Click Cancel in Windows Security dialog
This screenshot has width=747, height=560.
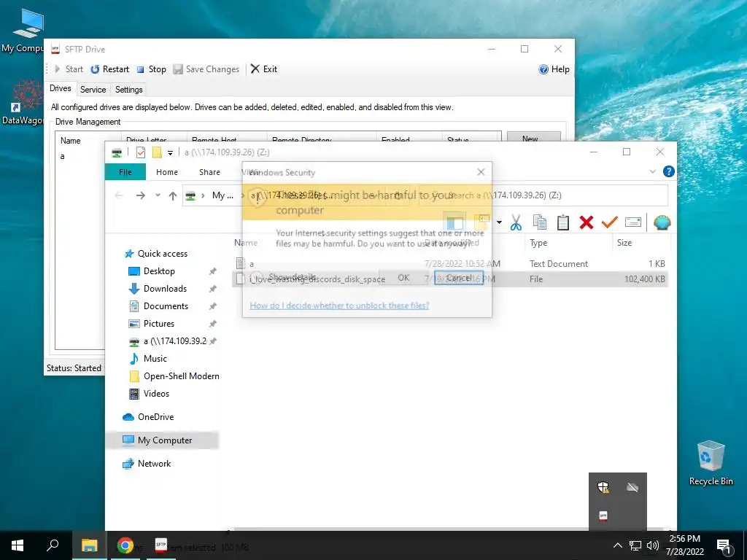tap(459, 278)
